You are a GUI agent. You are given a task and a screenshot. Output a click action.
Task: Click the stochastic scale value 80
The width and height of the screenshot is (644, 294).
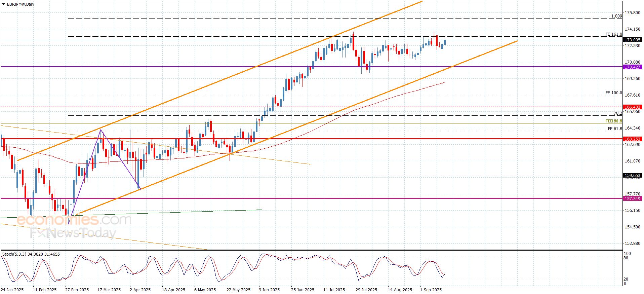(626, 258)
